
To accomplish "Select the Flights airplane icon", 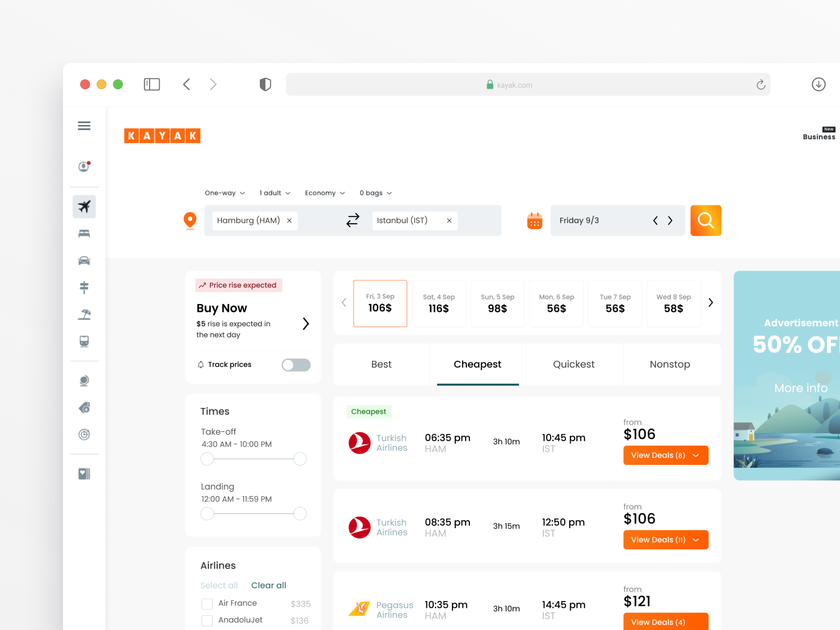I will (x=84, y=206).
